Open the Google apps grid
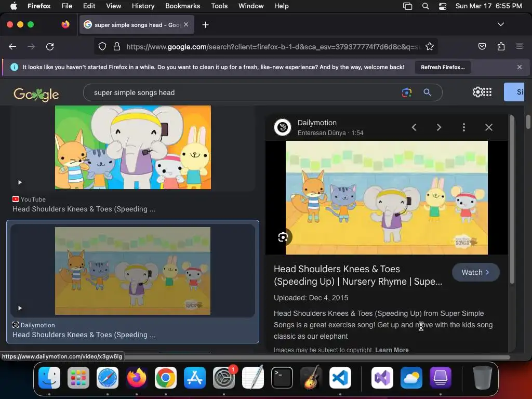This screenshot has width=532, height=399. pyautogui.click(x=487, y=92)
